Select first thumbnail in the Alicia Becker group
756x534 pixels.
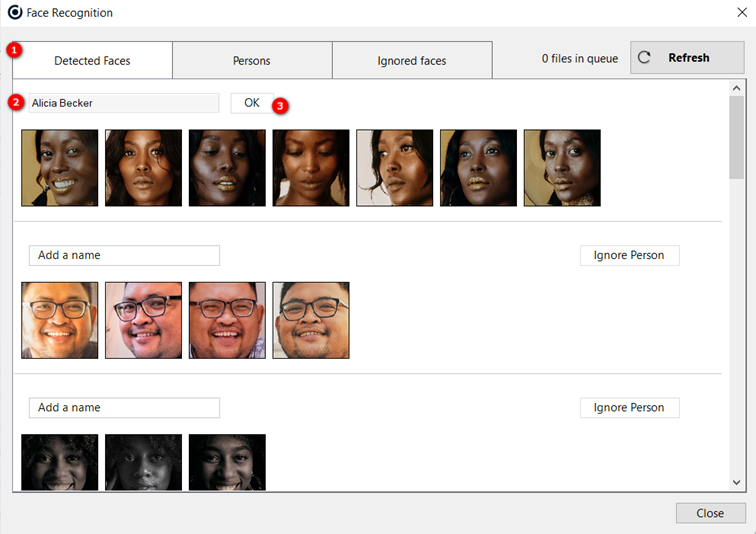[x=60, y=168]
